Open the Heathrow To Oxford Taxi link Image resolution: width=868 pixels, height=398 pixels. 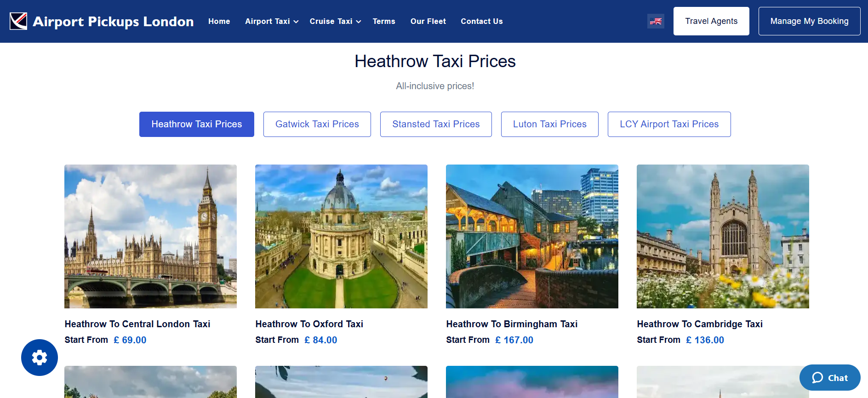(x=309, y=324)
